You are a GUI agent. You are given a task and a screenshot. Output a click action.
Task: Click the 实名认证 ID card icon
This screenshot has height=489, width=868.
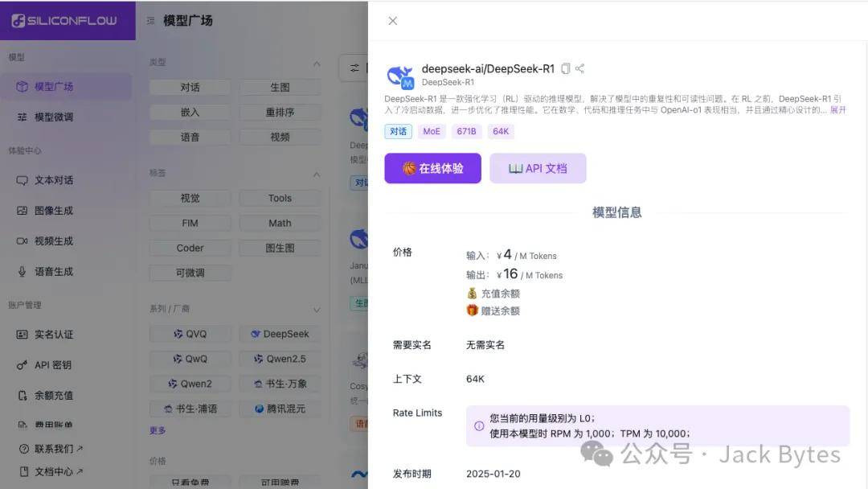tap(23, 335)
